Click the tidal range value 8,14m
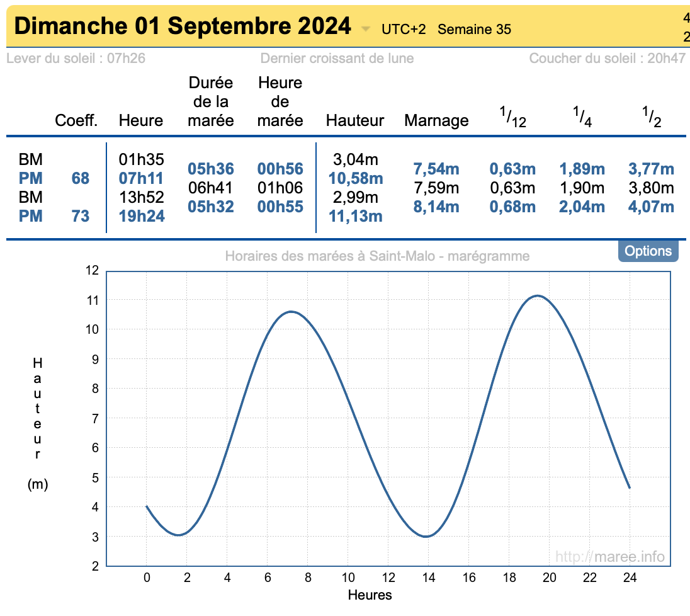Screen dimensions: 690x616 [x=436, y=207]
